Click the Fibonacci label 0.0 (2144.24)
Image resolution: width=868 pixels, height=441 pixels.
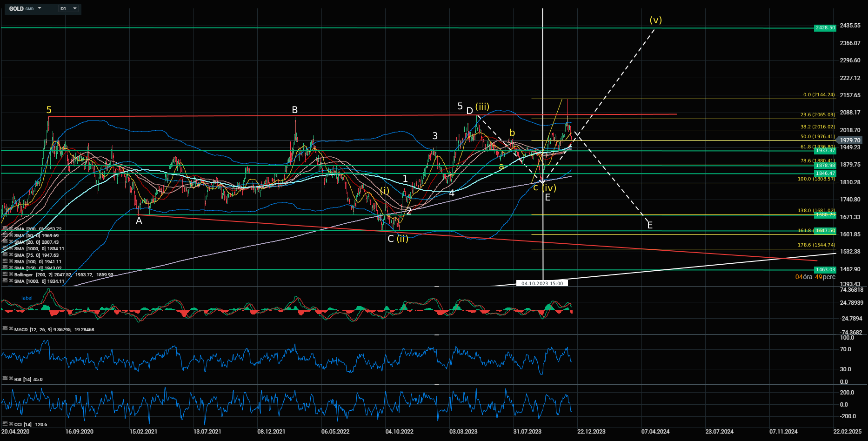(x=819, y=95)
